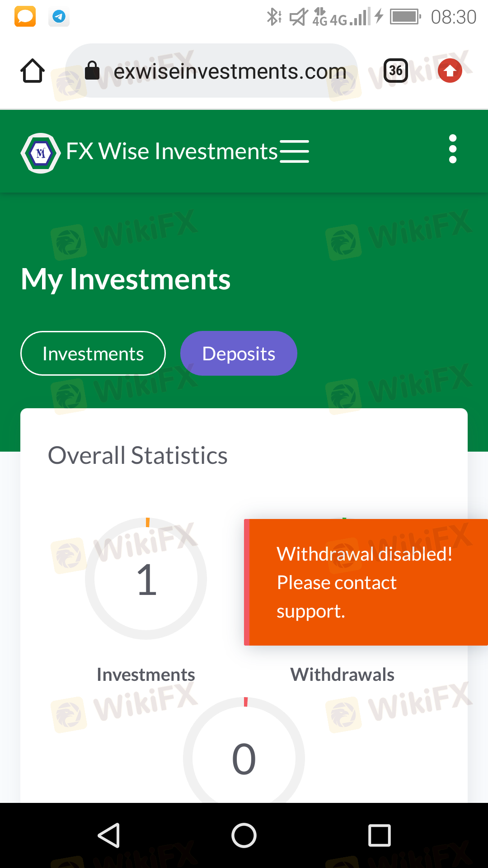Dismiss the Withdrawal disabled notification
The height and width of the screenshot is (868, 488).
[366, 582]
